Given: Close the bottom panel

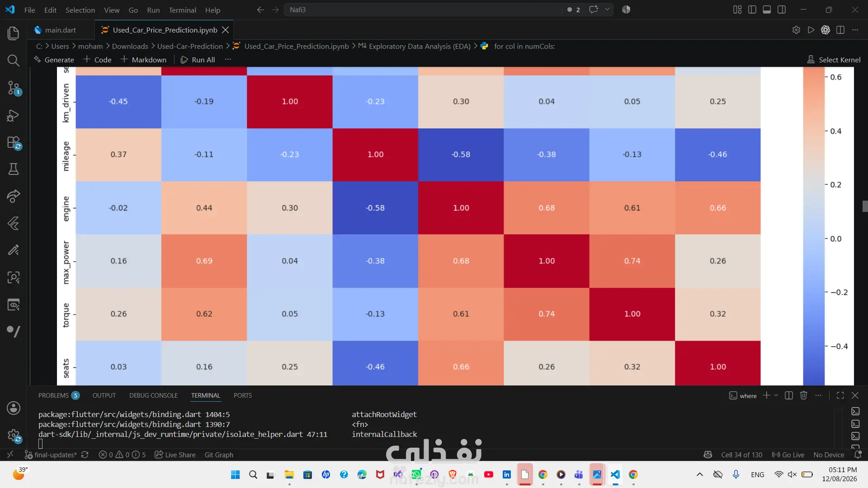Looking at the screenshot, I should point(855,395).
